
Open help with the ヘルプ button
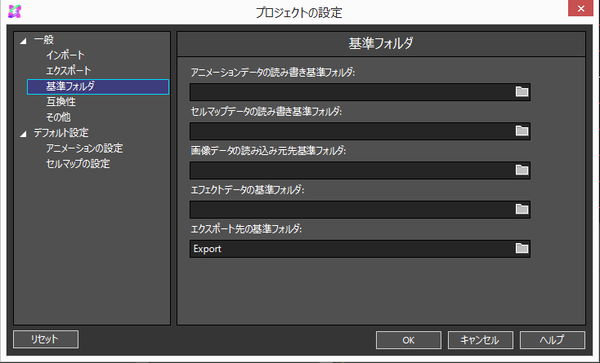(x=553, y=340)
